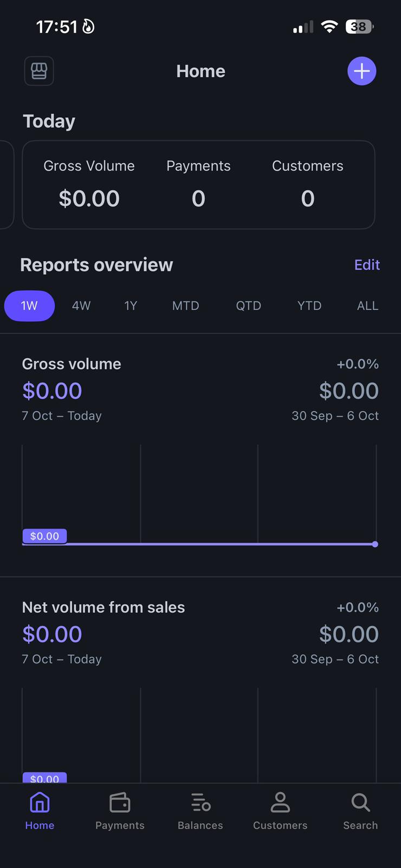Switch to 1Y time range

pos(131,306)
